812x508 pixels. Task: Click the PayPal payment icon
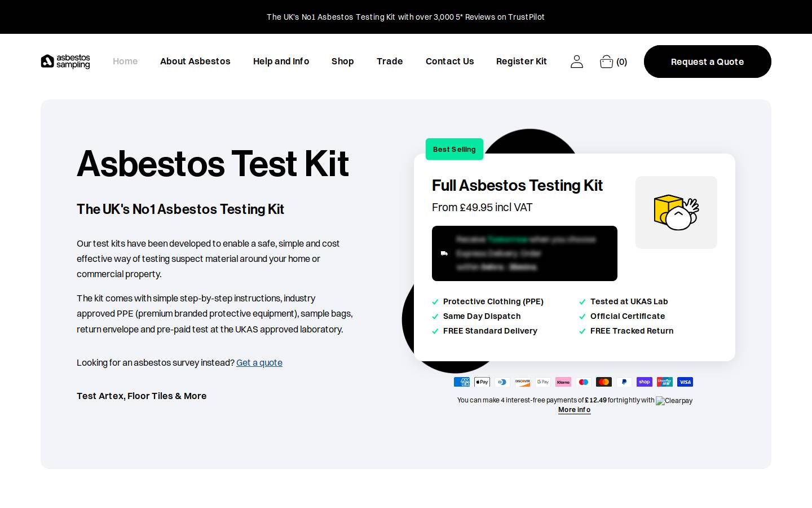pos(624,382)
